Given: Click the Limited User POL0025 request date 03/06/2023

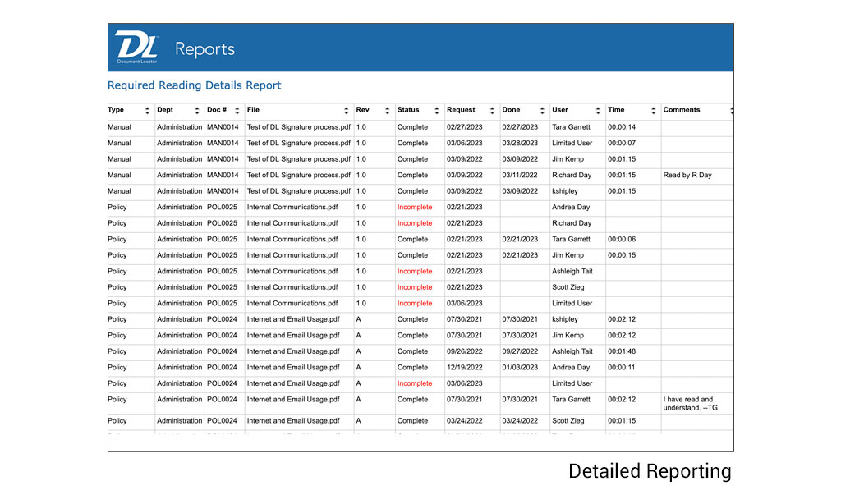Looking at the screenshot, I should 465,304.
